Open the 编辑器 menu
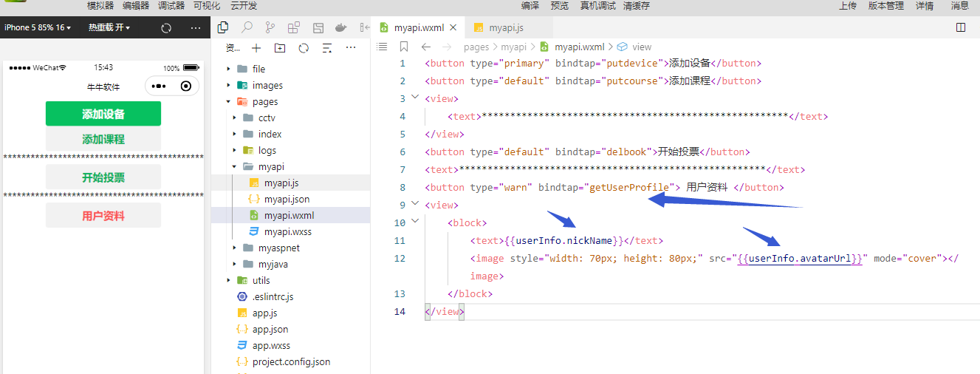 [x=136, y=5]
